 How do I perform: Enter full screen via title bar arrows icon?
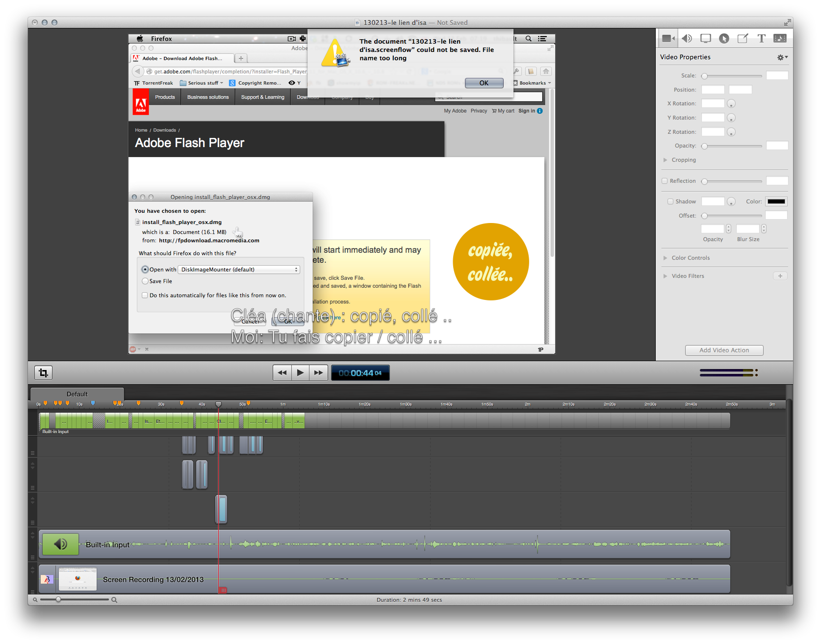pyautogui.click(x=787, y=23)
